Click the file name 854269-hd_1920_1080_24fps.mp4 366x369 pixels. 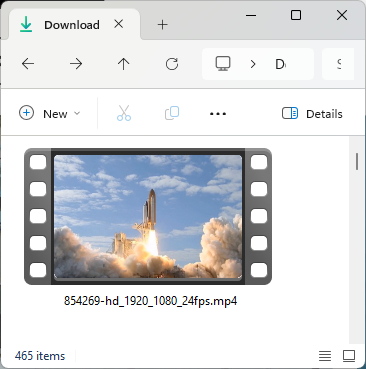150,301
